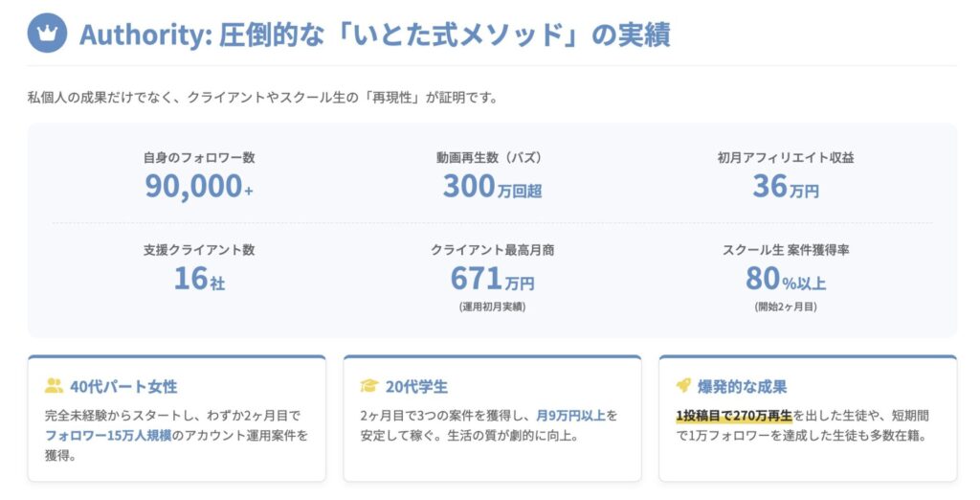Screen dimensions: 980x500
Task: Click the 16社 supported clients number
Action: point(199,279)
